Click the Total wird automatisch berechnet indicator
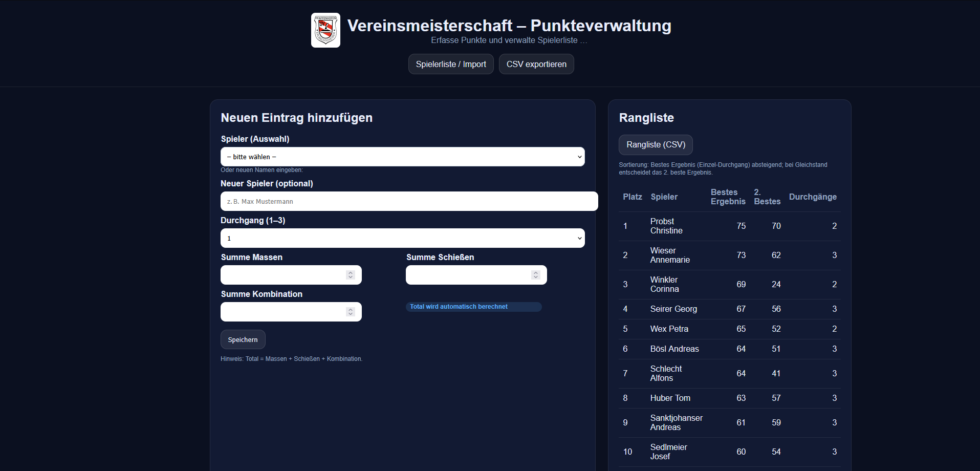The height and width of the screenshot is (471, 980). point(474,307)
